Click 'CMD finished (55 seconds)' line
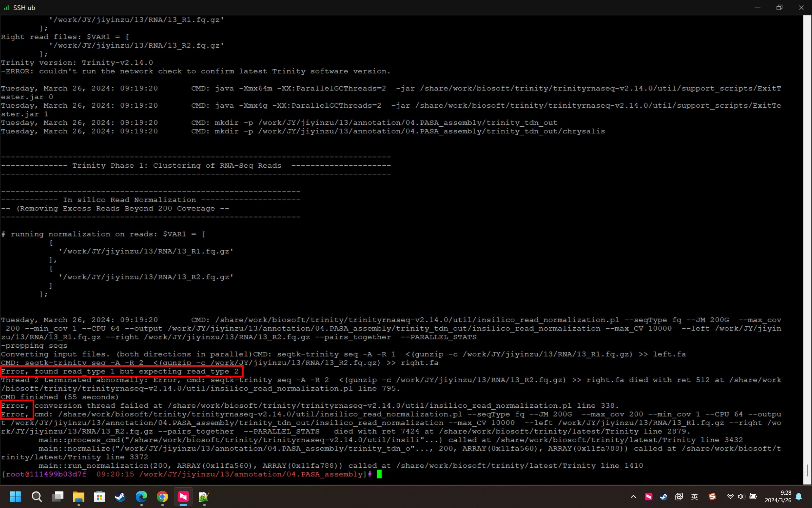812x508 pixels. (60, 397)
